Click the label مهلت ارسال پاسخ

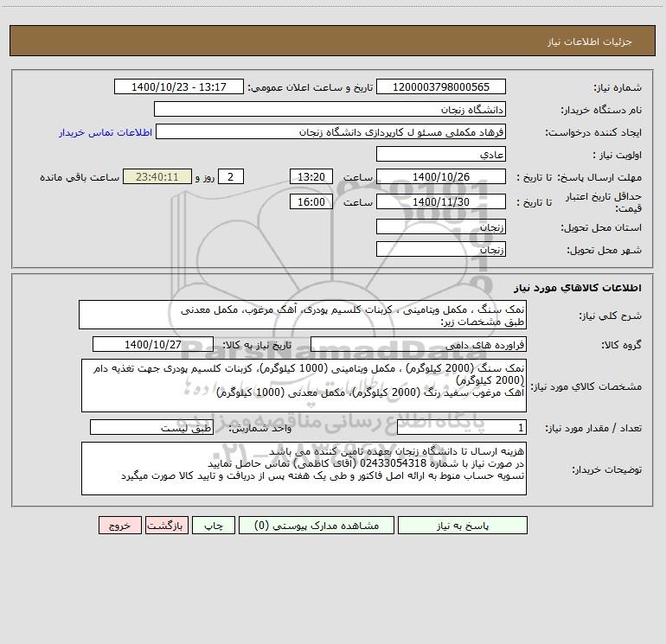(600, 177)
